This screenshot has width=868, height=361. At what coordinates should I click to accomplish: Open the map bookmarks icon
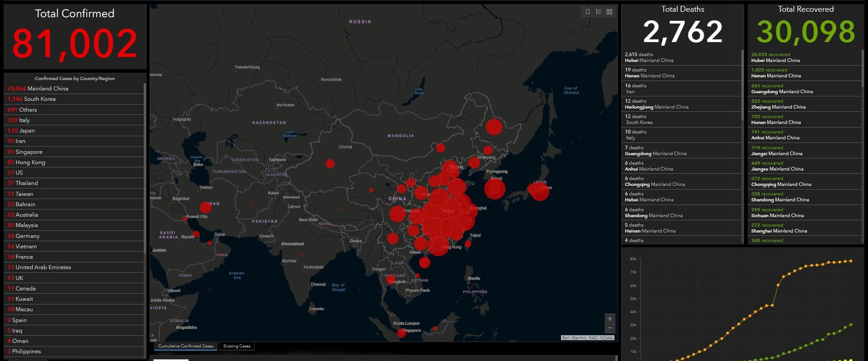[588, 12]
